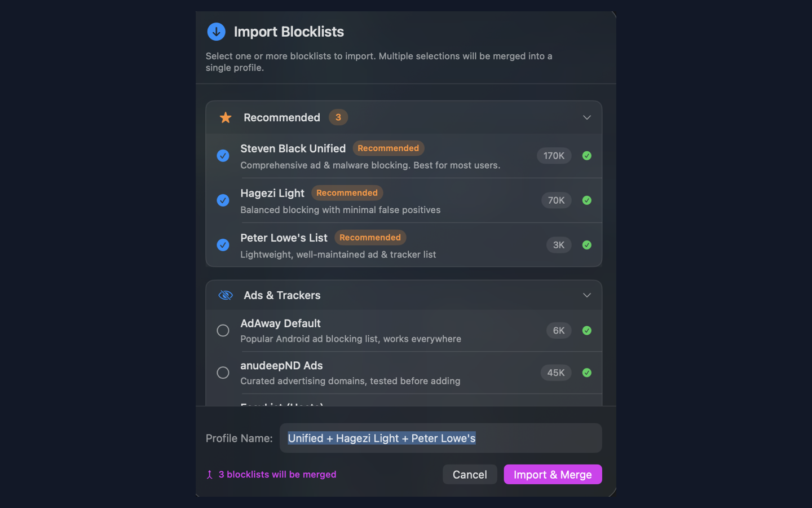Click the Import & Merge button
Screen dimensions: 812x508
click(553, 475)
